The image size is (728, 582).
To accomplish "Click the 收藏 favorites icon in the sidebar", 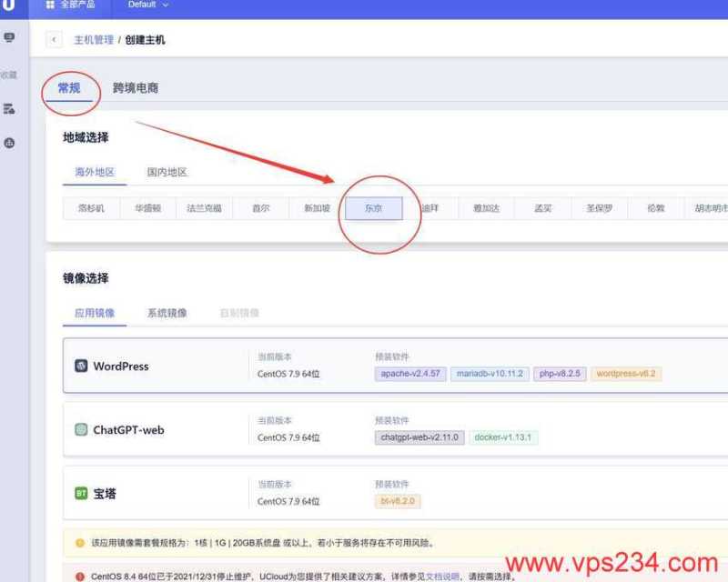I will coord(9,75).
